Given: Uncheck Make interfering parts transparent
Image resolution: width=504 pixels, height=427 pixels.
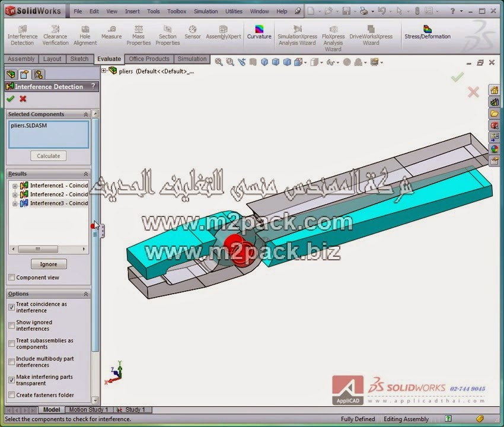Looking at the screenshot, I should point(12,380).
